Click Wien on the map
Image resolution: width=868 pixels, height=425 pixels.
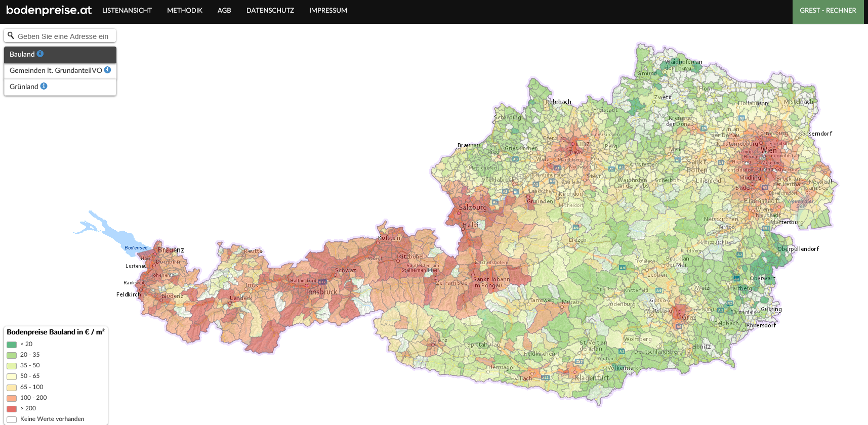pos(768,150)
